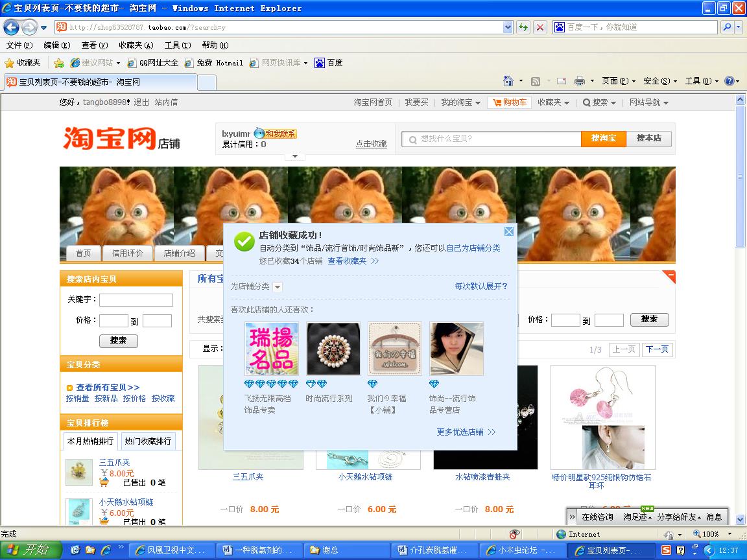Image resolution: width=747 pixels, height=560 pixels.
Task: Click the browser Back arrow button
Action: [12, 27]
